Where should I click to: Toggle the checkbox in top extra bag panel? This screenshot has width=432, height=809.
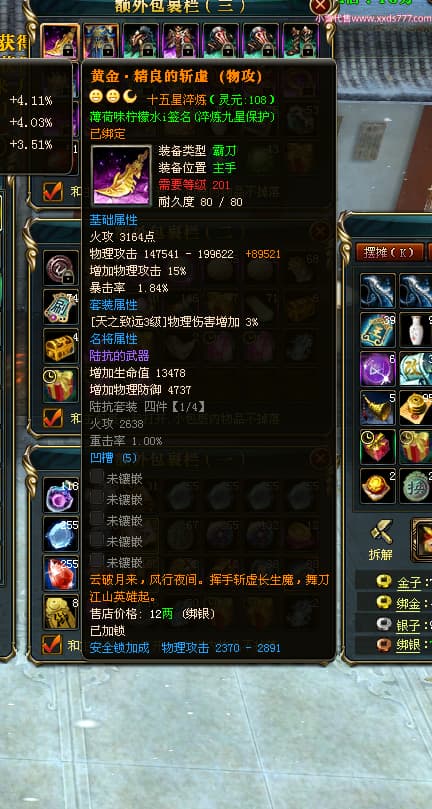pos(53,191)
